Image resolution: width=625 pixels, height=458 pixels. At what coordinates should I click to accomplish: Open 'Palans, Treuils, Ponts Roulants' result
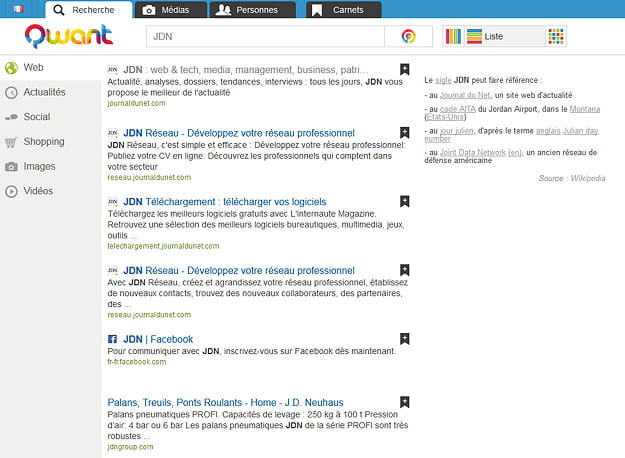225,403
